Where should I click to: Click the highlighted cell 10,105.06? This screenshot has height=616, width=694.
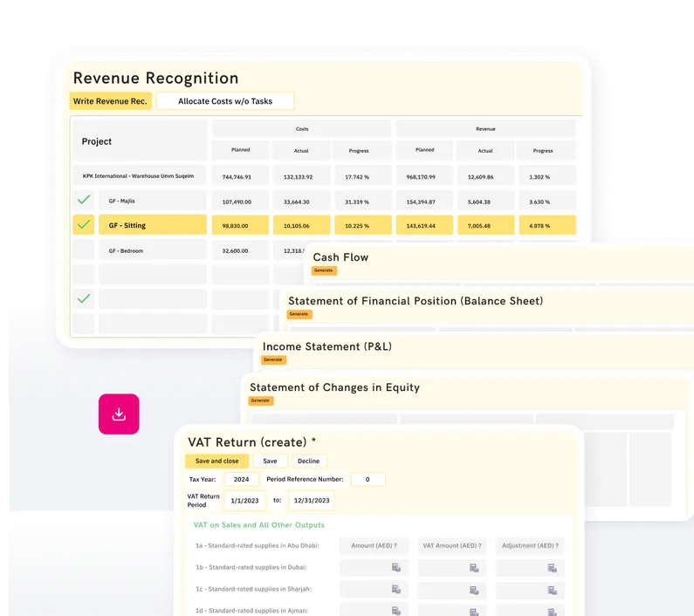(x=301, y=225)
